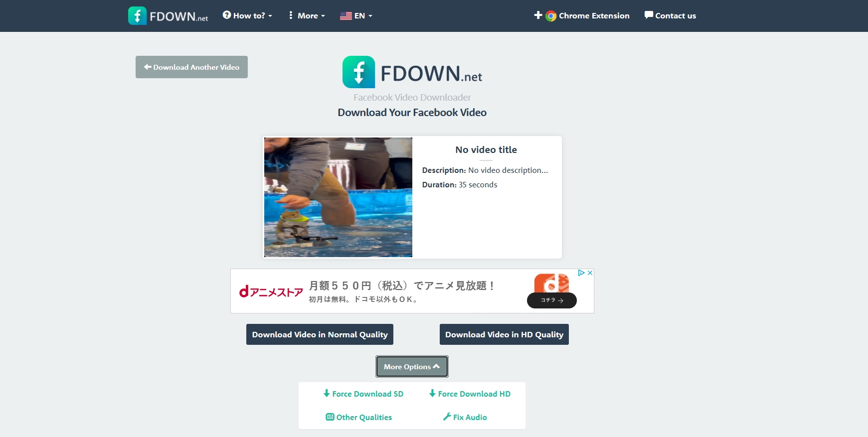Click the large FDOWN.net center logo
The height and width of the screenshot is (437, 868).
tap(412, 72)
